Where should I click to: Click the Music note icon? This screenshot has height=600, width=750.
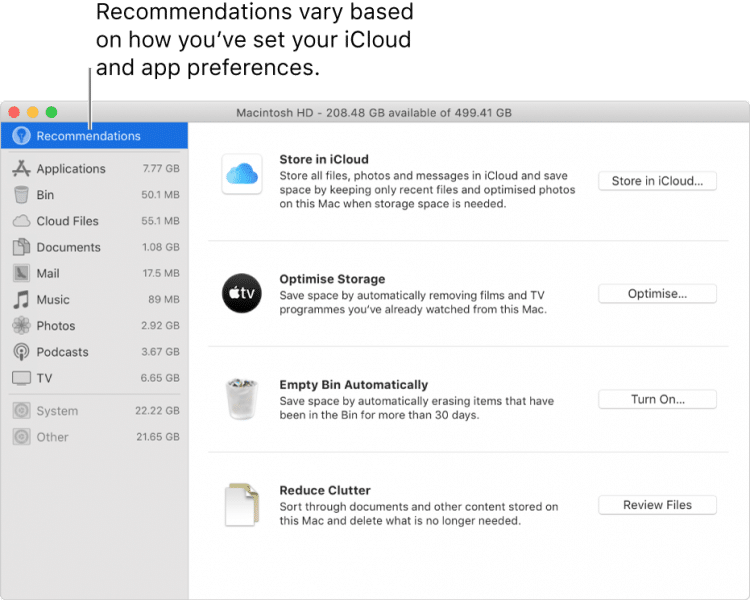[21, 300]
